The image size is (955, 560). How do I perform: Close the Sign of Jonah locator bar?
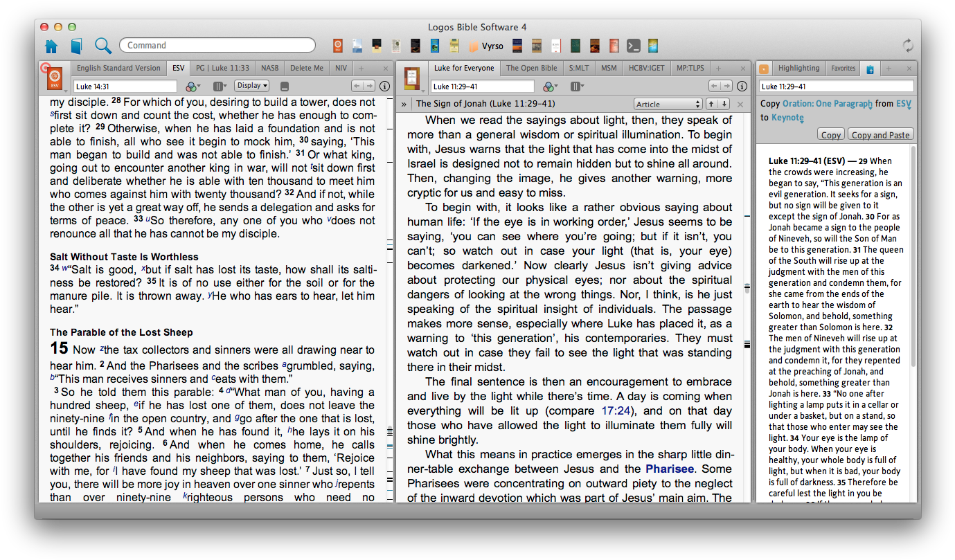[740, 105]
